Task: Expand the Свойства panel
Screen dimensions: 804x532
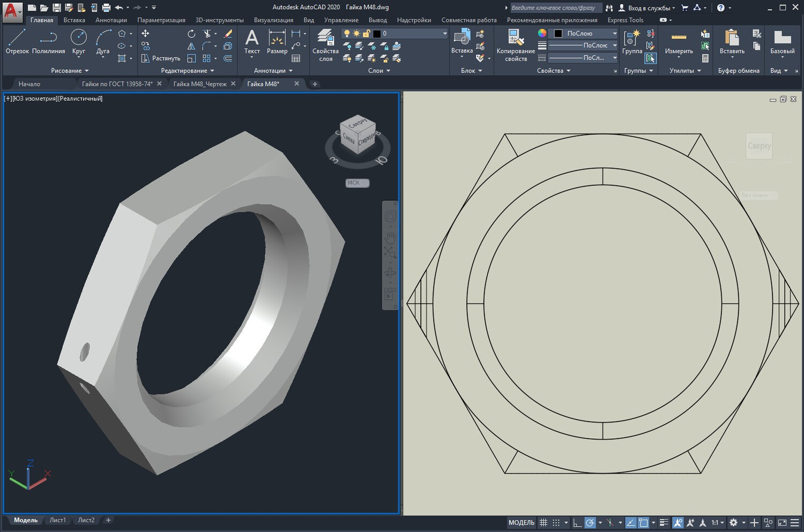Action: [554, 71]
